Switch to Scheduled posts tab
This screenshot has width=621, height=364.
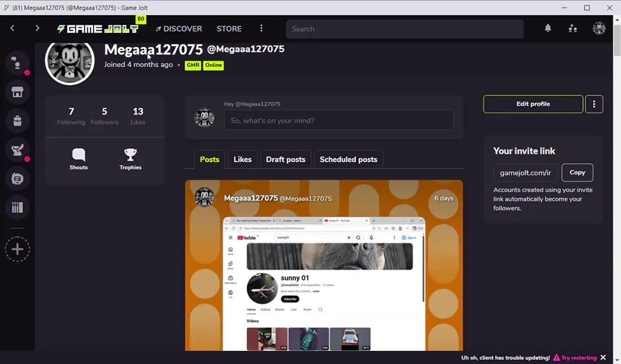coord(348,159)
